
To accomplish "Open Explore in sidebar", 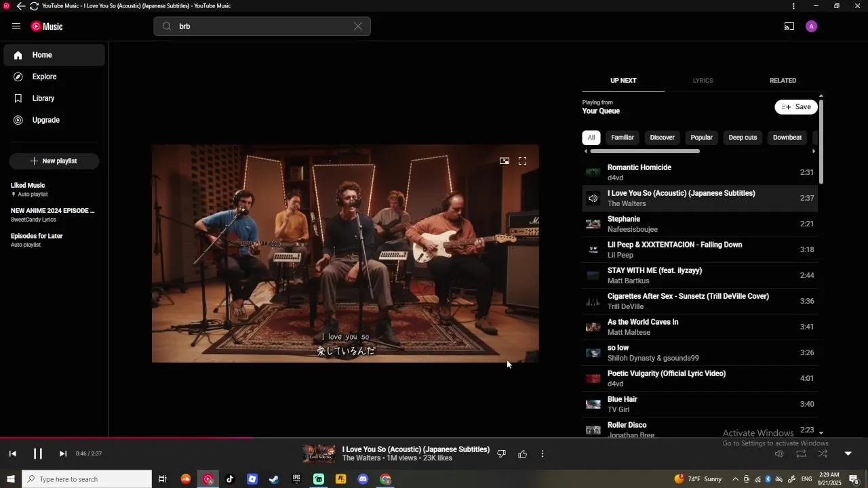I will pyautogui.click(x=54, y=77).
